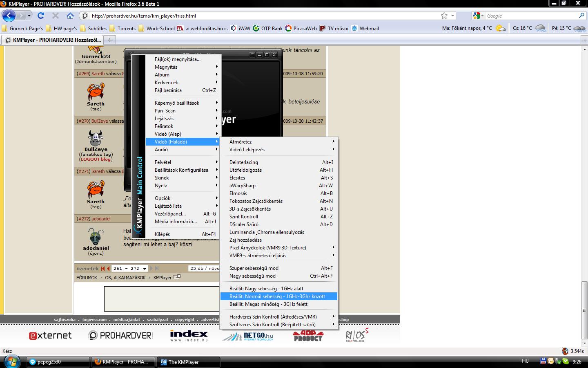The image size is (588, 368).
Task: Reload the page with the refresh icon
Action: coord(40,16)
